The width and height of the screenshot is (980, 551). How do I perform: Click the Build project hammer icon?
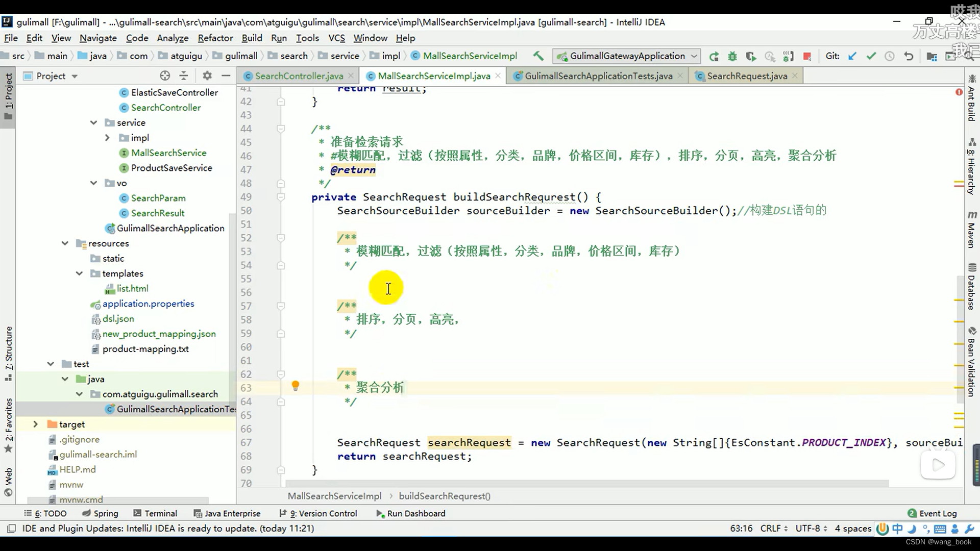[x=538, y=56]
